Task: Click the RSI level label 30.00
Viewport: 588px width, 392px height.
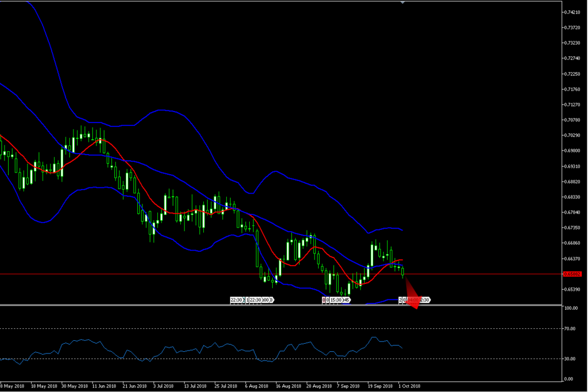Action: [x=570, y=359]
